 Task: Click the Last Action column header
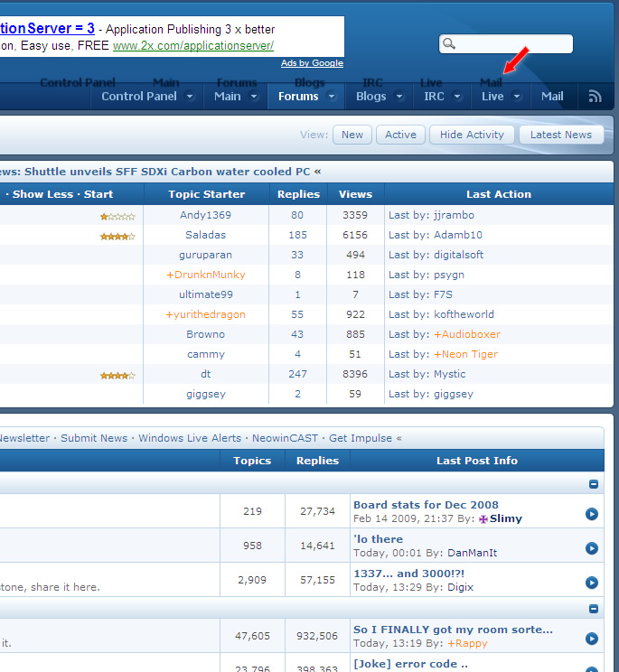pos(499,194)
